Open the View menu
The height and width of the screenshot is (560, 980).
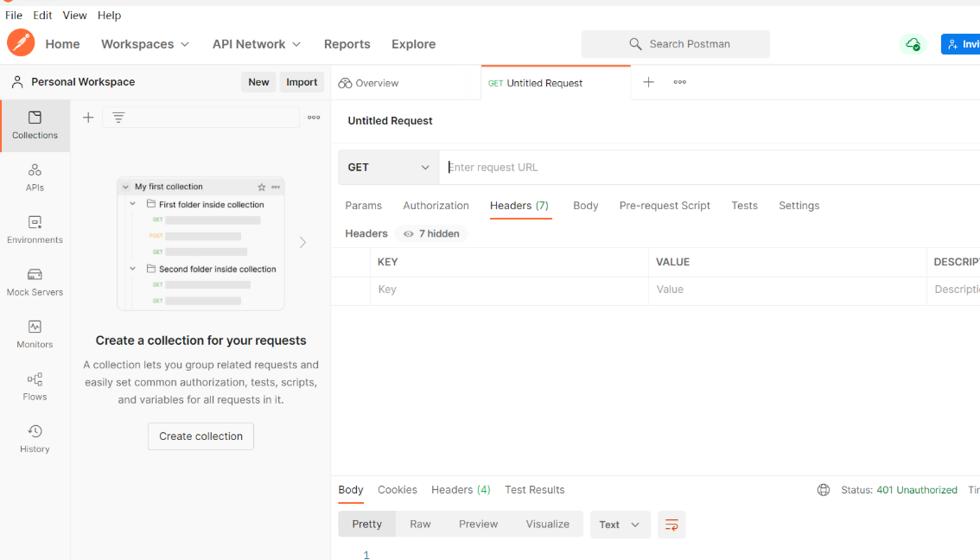click(74, 15)
